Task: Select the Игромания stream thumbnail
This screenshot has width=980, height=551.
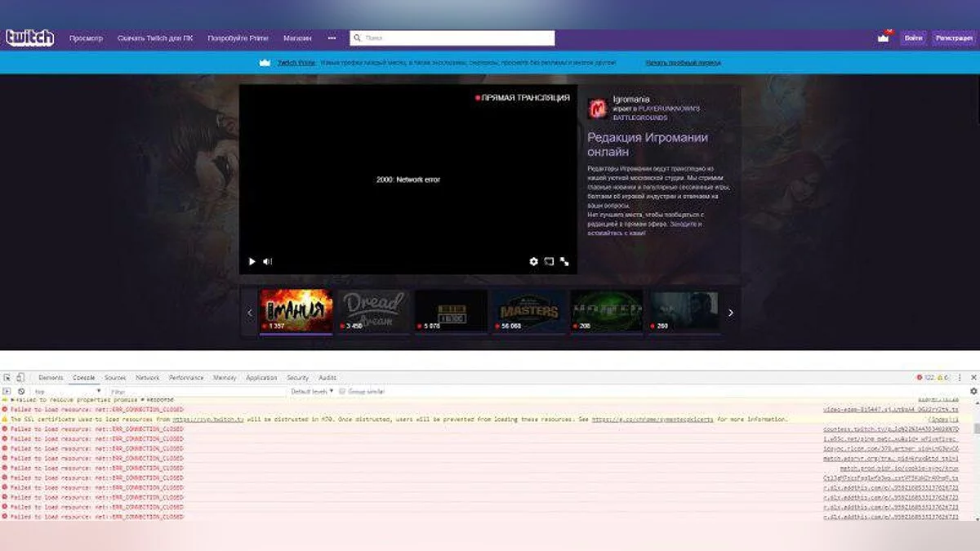Action: (296, 311)
